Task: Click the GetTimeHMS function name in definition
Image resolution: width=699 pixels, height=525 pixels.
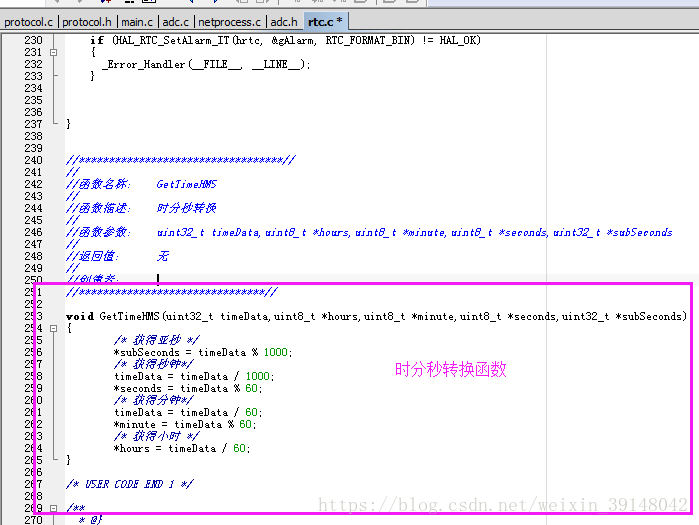Action: pyautogui.click(x=129, y=316)
